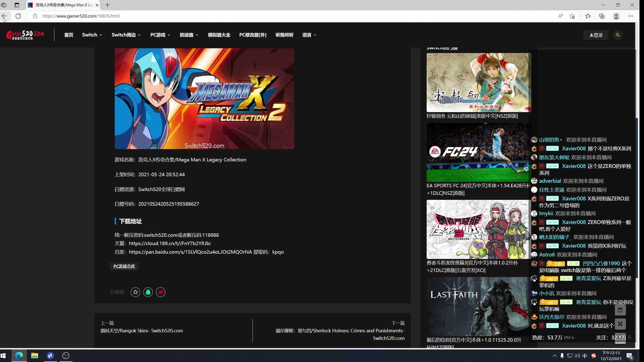Go to the 首页 home menu item
Viewport: 644px width, 362px height.
[x=69, y=35]
